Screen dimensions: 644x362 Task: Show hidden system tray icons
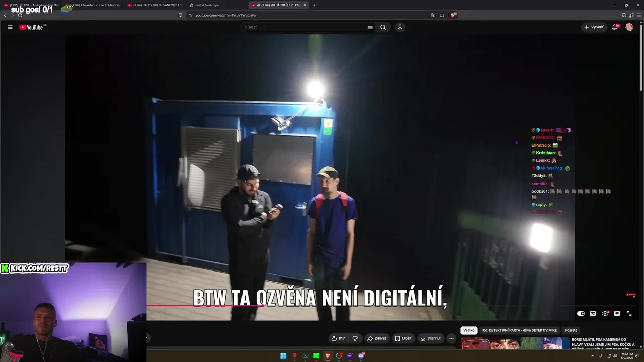pos(593,356)
